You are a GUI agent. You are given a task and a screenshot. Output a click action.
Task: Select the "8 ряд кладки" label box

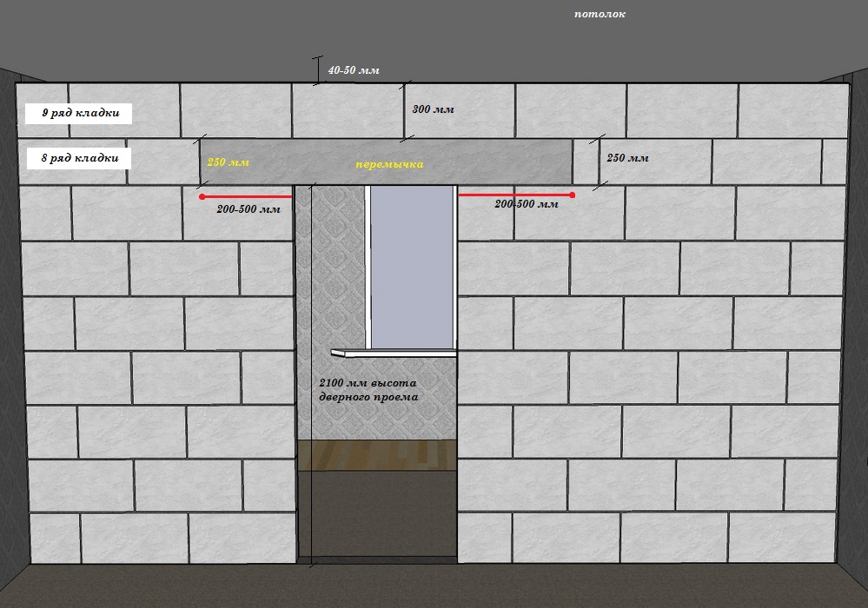tap(74, 158)
